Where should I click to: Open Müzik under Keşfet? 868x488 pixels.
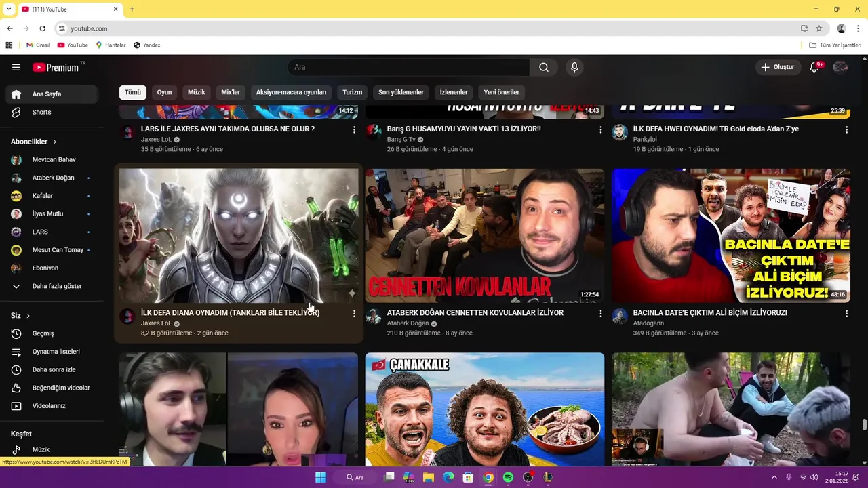pyautogui.click(x=52, y=449)
